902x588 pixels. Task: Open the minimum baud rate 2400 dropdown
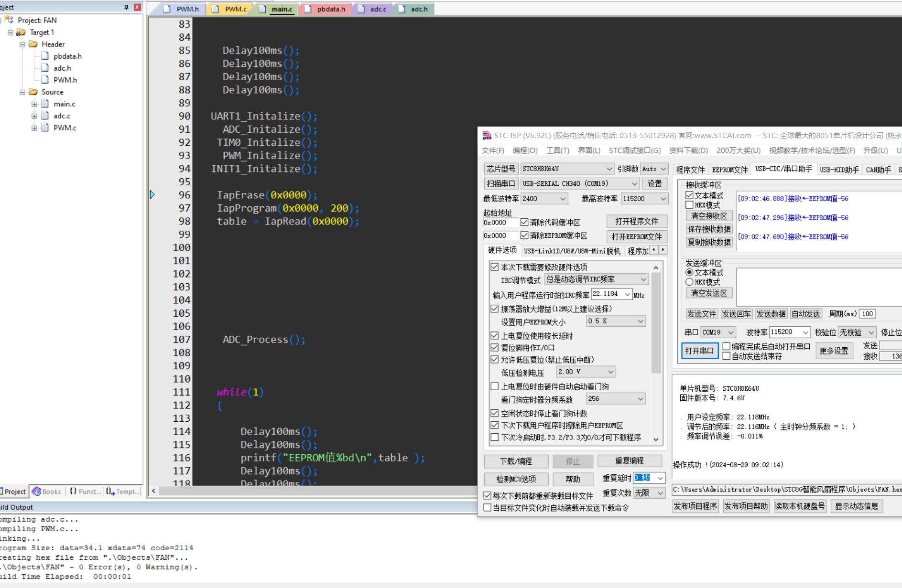544,199
